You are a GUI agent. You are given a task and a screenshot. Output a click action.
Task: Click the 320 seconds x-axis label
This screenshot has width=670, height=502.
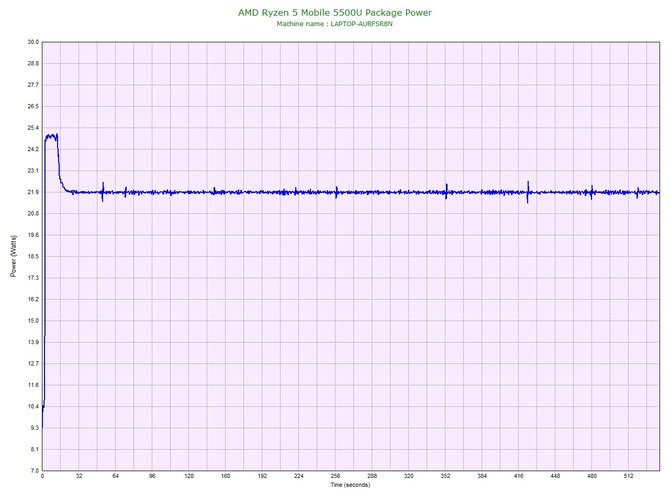click(409, 476)
